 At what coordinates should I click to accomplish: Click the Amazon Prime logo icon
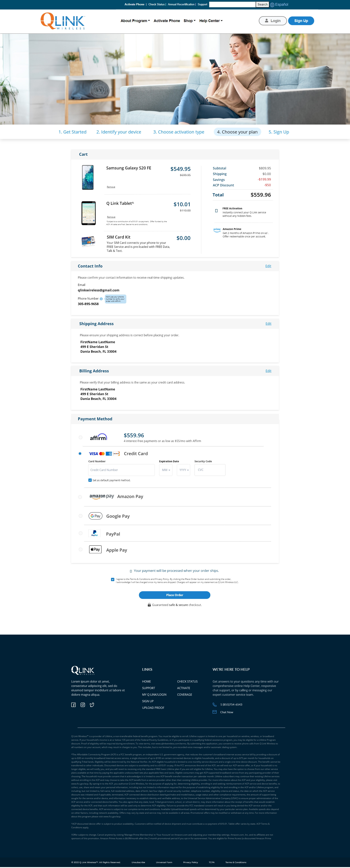[217, 230]
